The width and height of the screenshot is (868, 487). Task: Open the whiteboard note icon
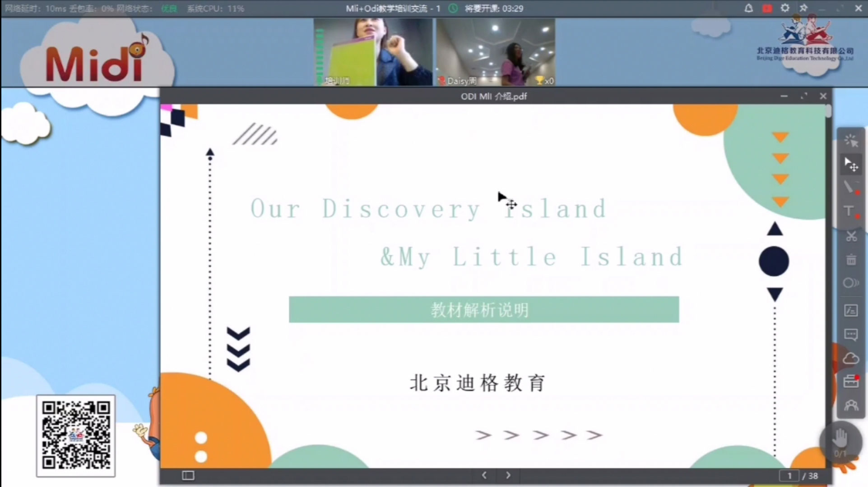851,310
